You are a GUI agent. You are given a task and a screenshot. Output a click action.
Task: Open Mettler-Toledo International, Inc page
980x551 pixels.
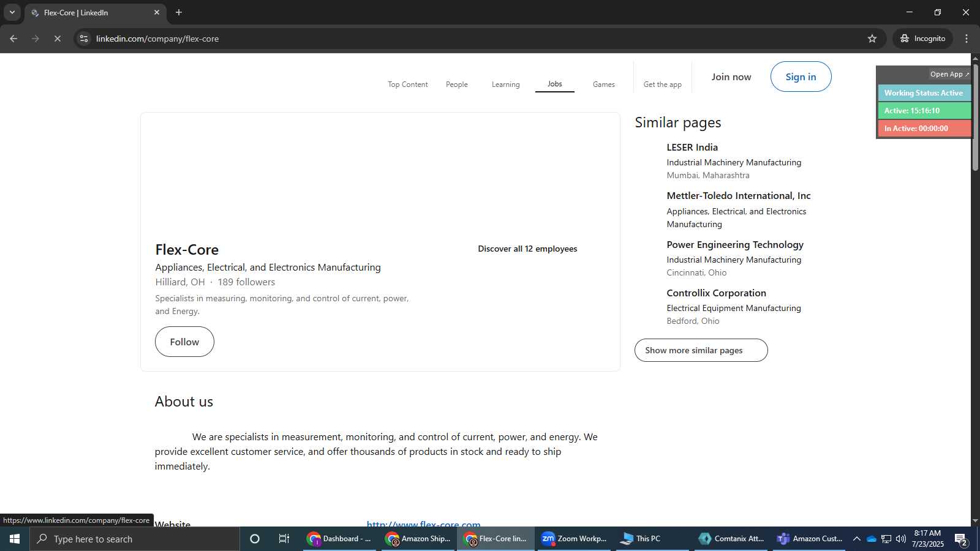(738, 196)
